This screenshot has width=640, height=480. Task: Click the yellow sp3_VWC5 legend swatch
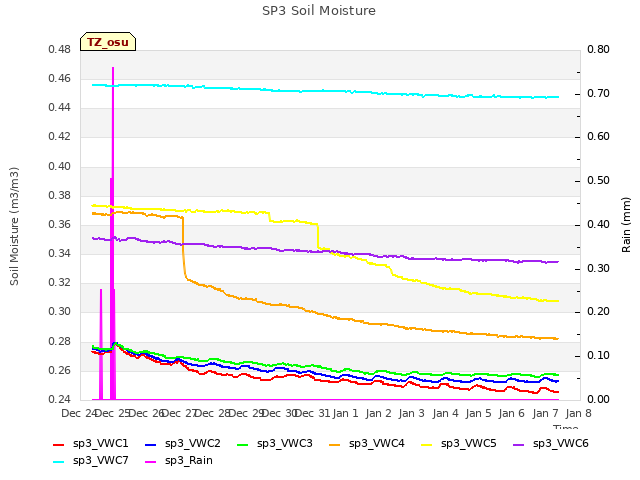pos(427,444)
